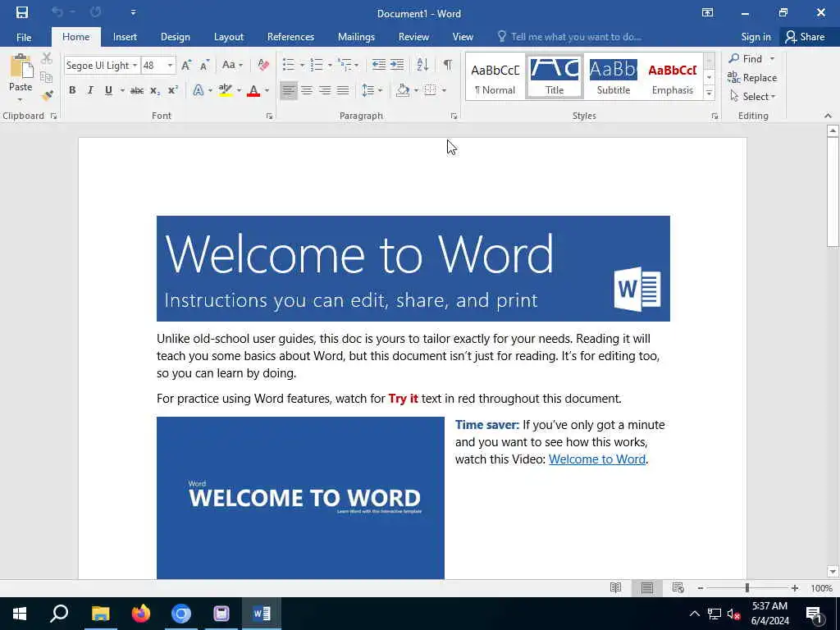Justify the paragraph text
This screenshot has width=840, height=630.
point(343,90)
